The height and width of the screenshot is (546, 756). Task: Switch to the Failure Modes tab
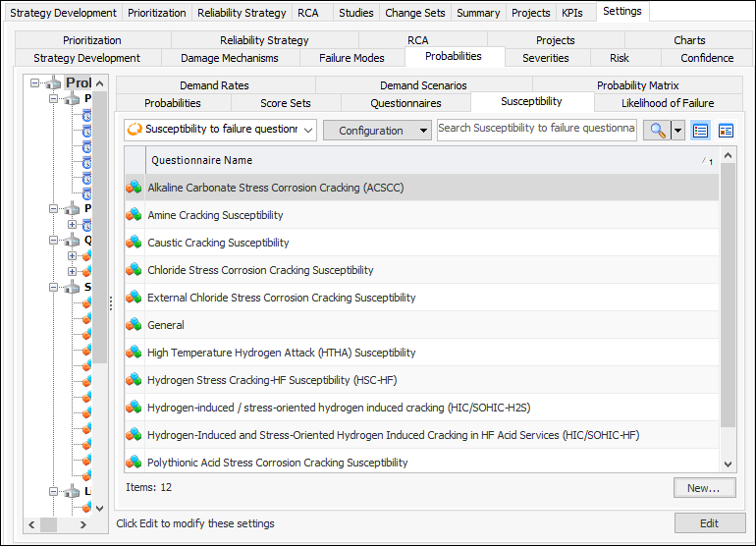click(351, 58)
